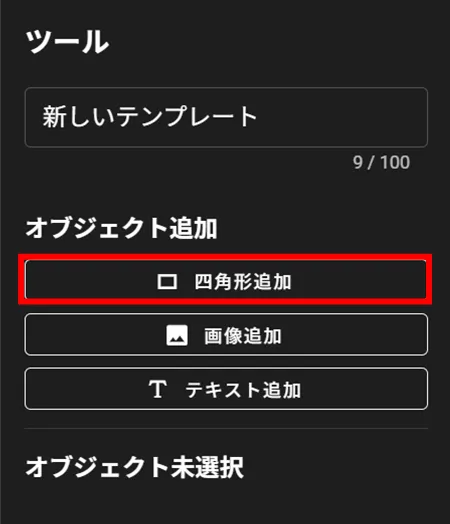The width and height of the screenshot is (450, 524).
Task: Click the empty area below オブジェクト未選択
Action: (226, 503)
